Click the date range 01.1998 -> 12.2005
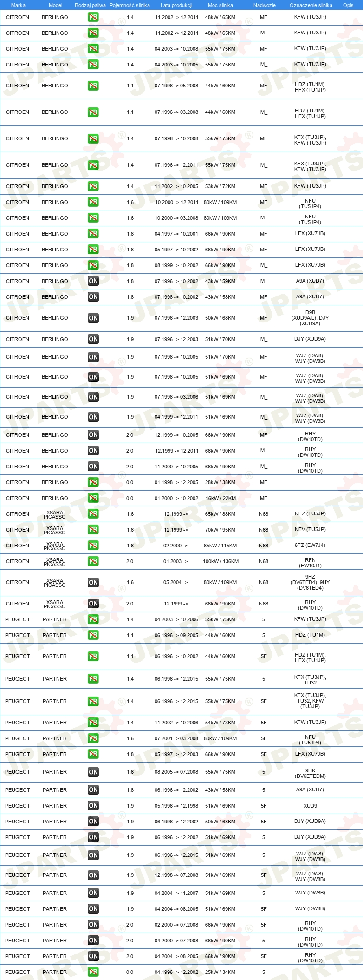 (x=176, y=482)
